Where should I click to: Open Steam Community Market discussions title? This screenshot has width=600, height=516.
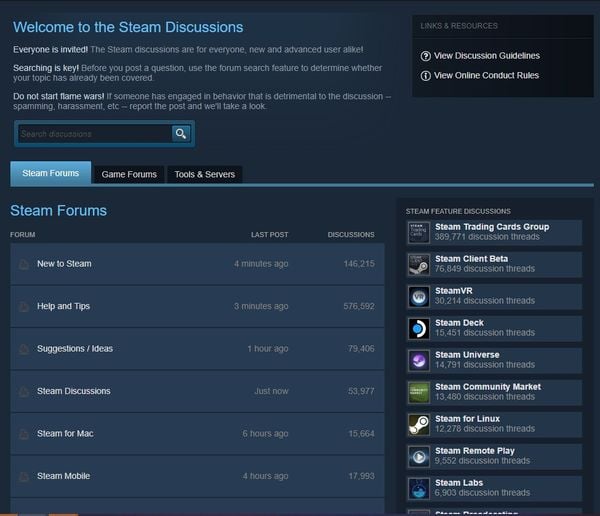coord(488,387)
